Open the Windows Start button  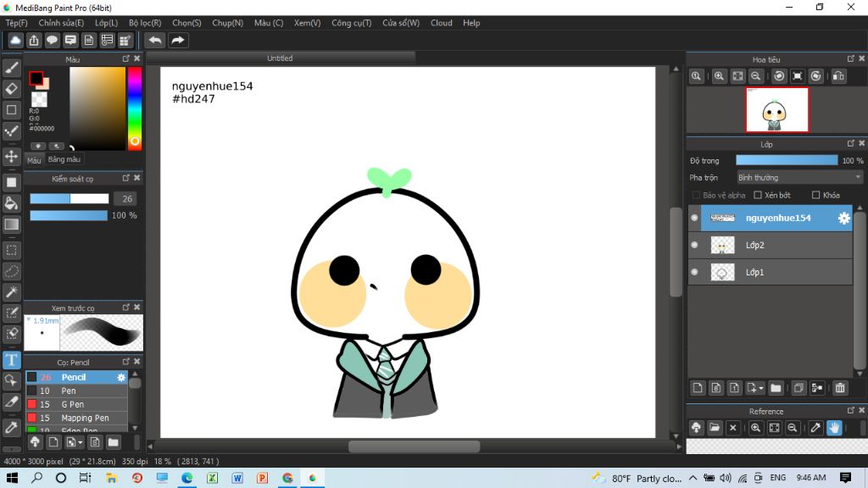[x=12, y=478]
